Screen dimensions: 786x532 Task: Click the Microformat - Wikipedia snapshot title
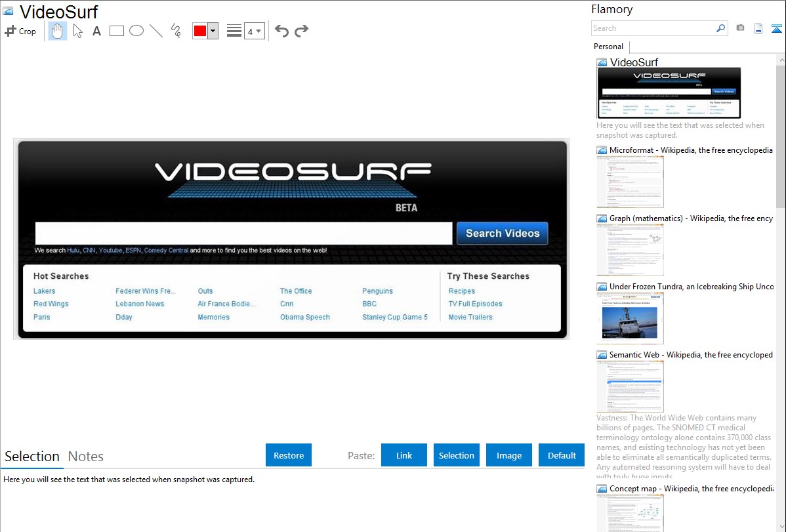(x=691, y=150)
